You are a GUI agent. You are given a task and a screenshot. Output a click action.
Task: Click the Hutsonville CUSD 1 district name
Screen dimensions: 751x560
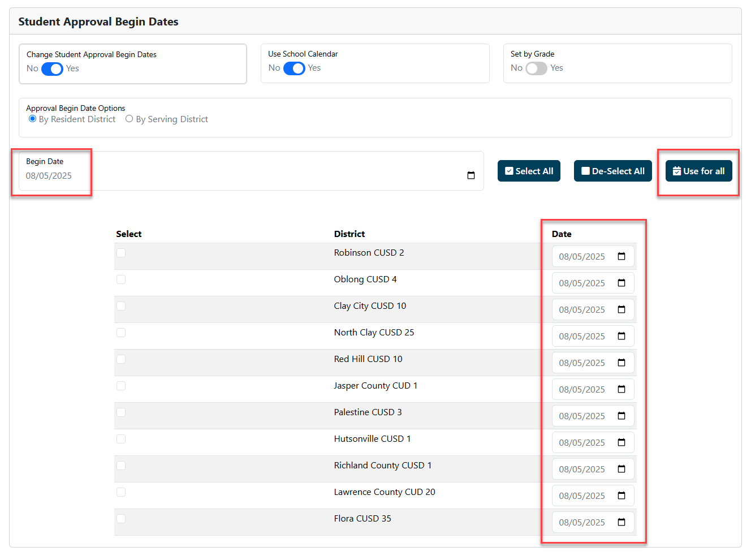(372, 439)
